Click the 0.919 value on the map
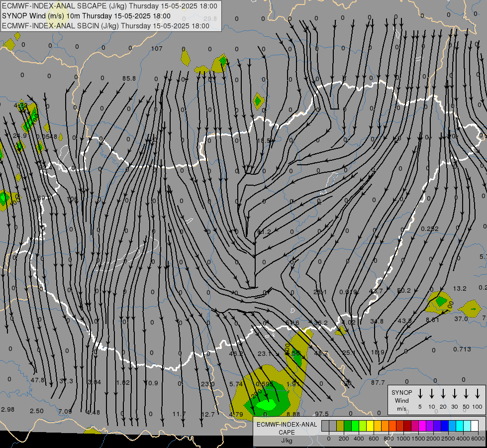Image resolution: width=487 pixels, height=448 pixels. coord(348,292)
